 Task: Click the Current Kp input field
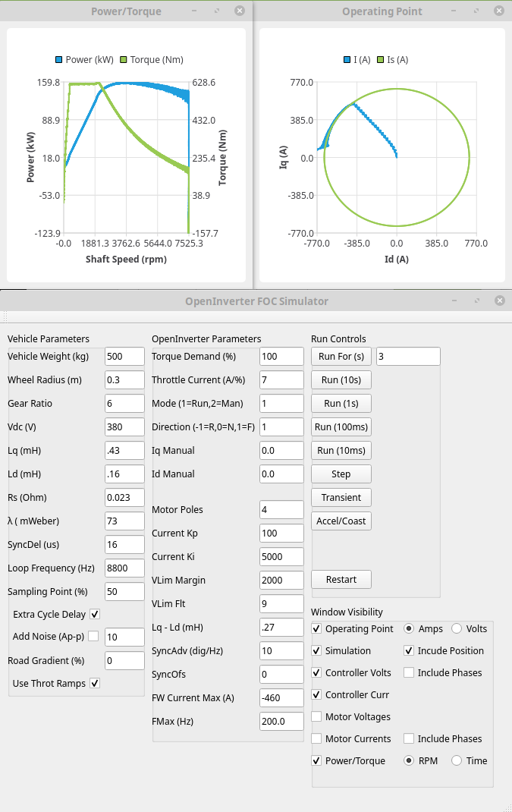[281, 533]
